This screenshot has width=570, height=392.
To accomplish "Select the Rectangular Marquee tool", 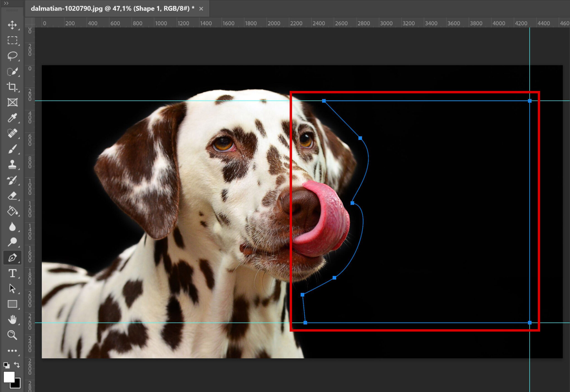I will tap(12, 40).
